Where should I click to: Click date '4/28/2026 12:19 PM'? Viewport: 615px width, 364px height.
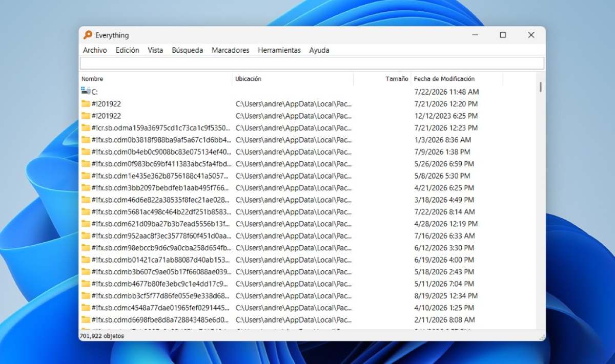[x=445, y=224]
